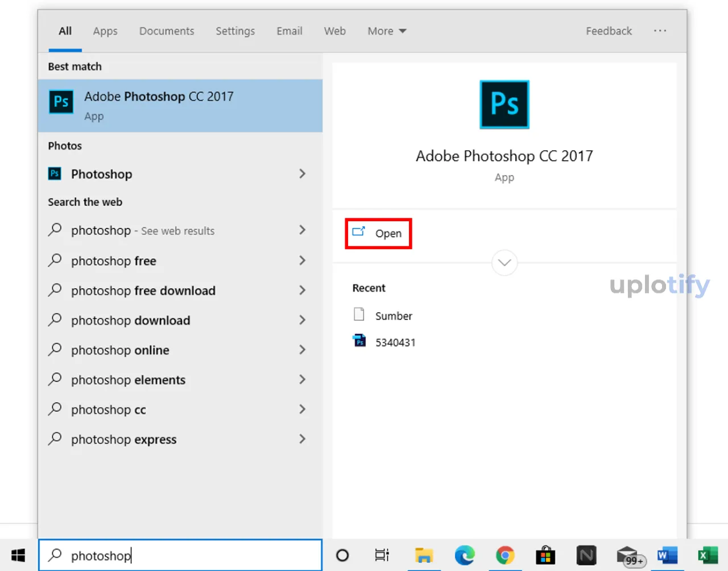Switch to the Email tab
This screenshot has width=728, height=571.
[x=289, y=31]
